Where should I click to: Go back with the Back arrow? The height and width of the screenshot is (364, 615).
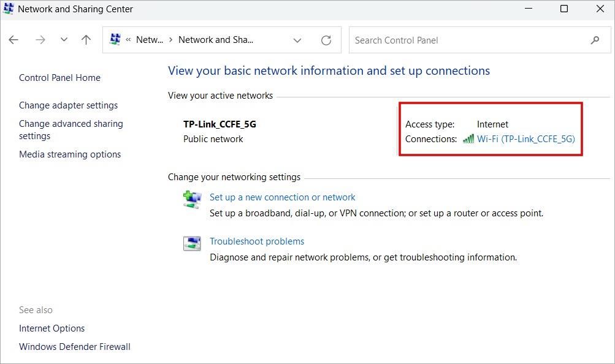pyautogui.click(x=13, y=40)
